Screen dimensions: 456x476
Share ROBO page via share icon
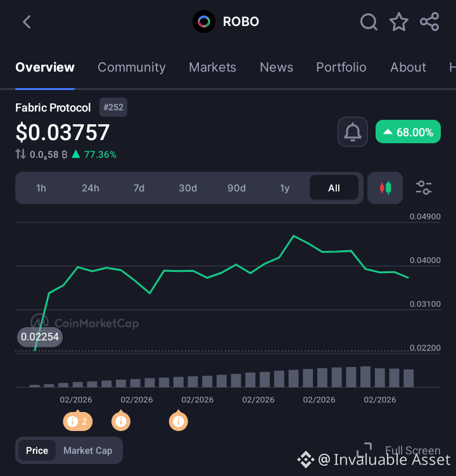pyautogui.click(x=429, y=22)
